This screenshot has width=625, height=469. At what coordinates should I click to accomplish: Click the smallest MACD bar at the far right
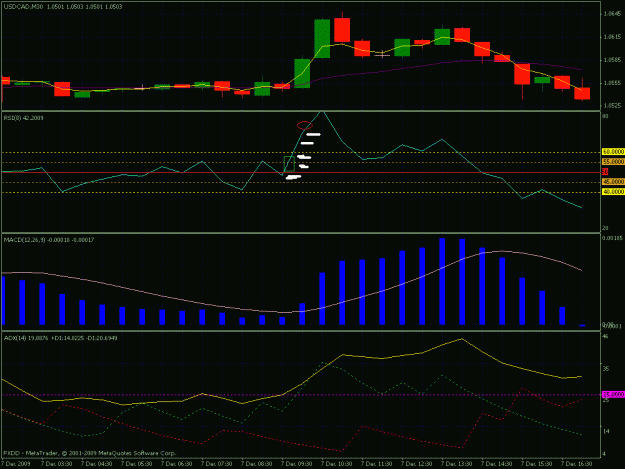[582, 326]
